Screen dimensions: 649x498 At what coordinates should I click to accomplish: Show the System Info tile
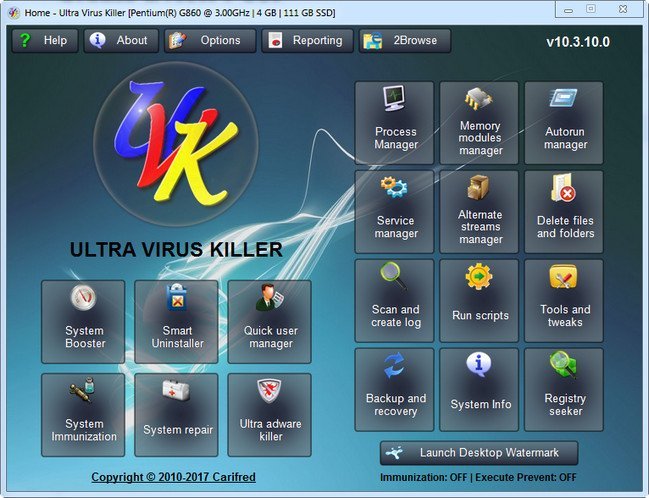click(x=479, y=390)
